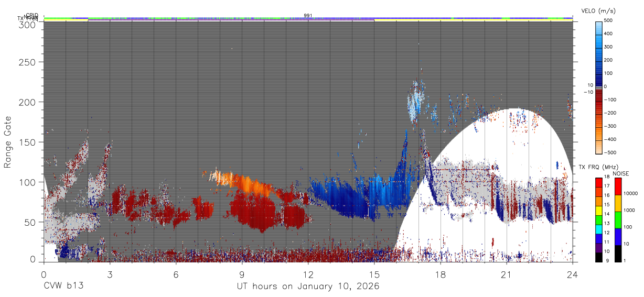Click the 'CPID' label at top left
This screenshot has height=297, width=644.
click(33, 15)
